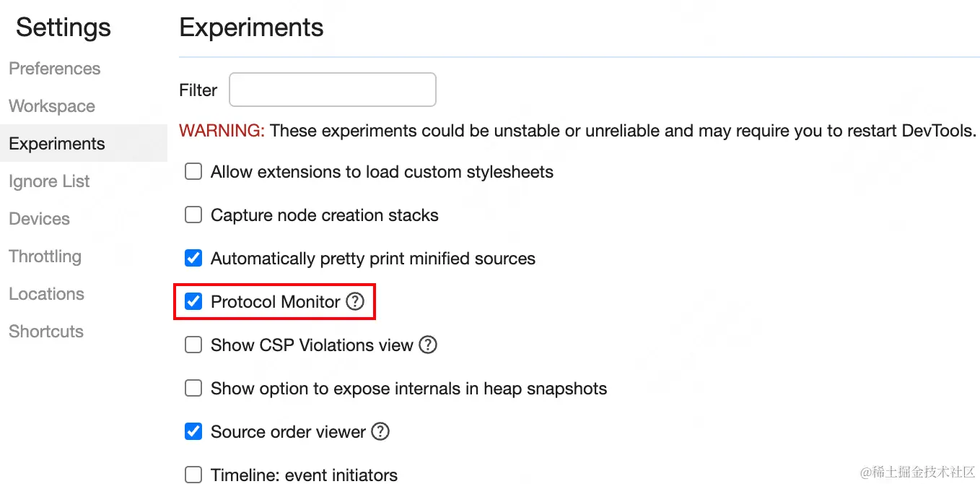
Task: Disable Automatically pretty print minified sources
Action: tap(193, 259)
